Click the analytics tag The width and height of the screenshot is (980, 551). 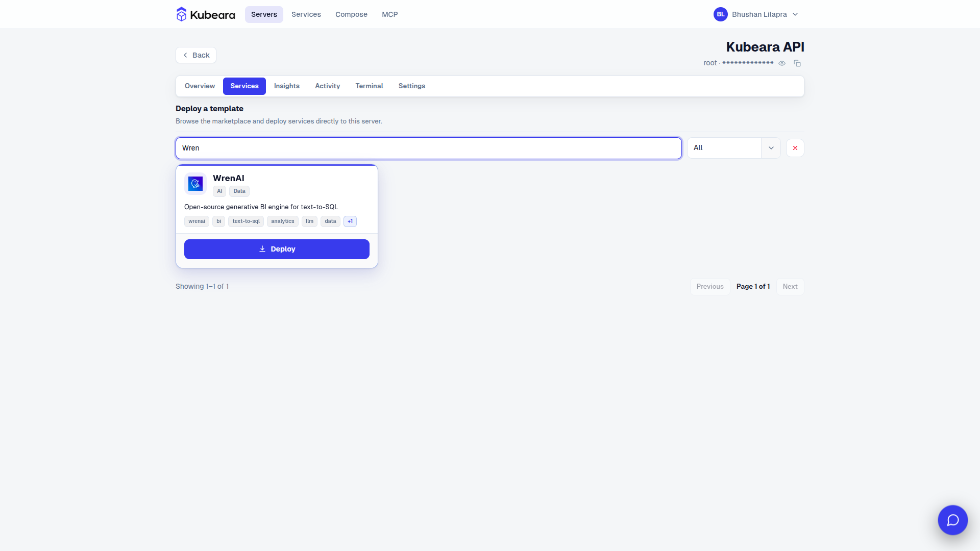tap(283, 221)
